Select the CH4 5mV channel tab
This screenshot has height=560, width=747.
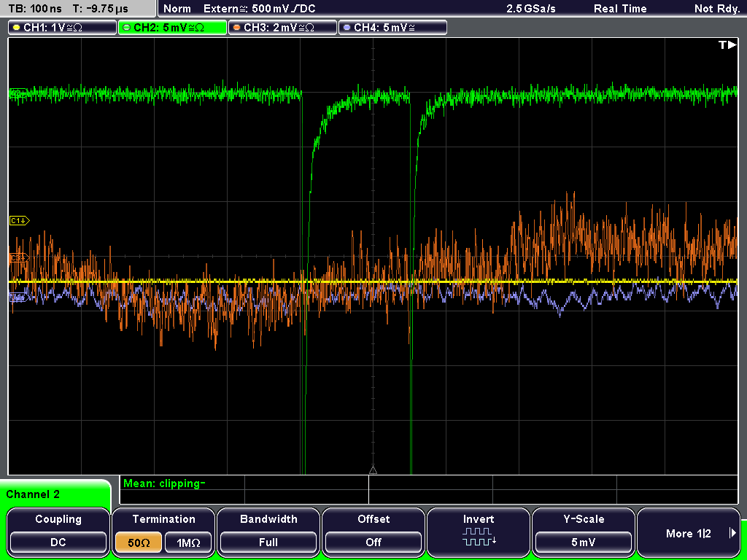pos(392,28)
